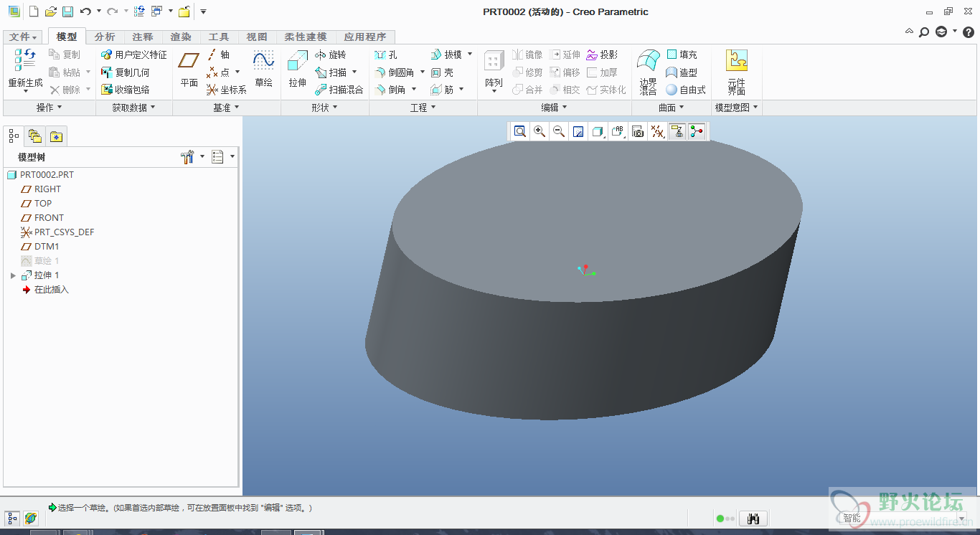The height and width of the screenshot is (535, 980).
Task: Toggle datum display filters icon
Action: point(657,131)
